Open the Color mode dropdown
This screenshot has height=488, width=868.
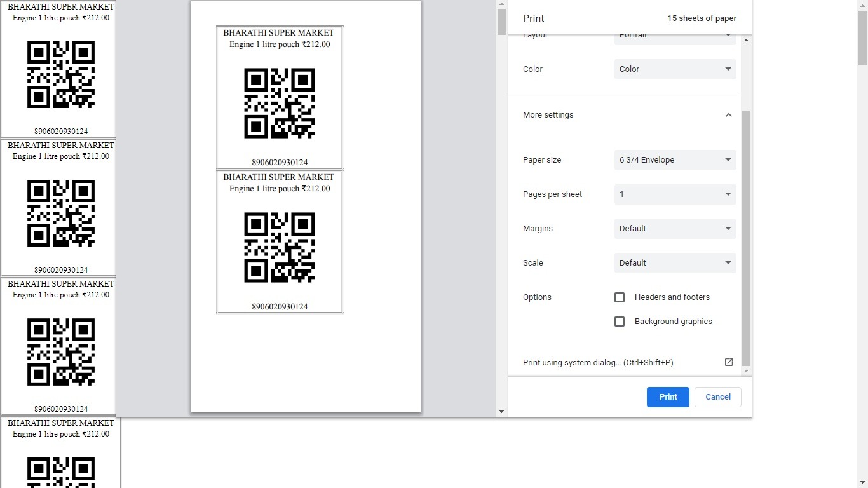click(x=675, y=69)
